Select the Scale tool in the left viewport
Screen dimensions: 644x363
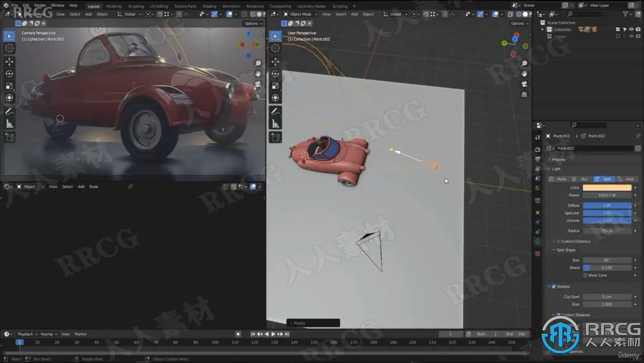pos(9,86)
